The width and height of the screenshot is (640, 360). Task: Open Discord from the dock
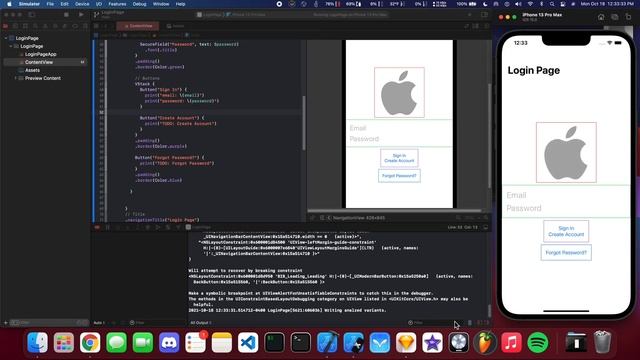169,342
